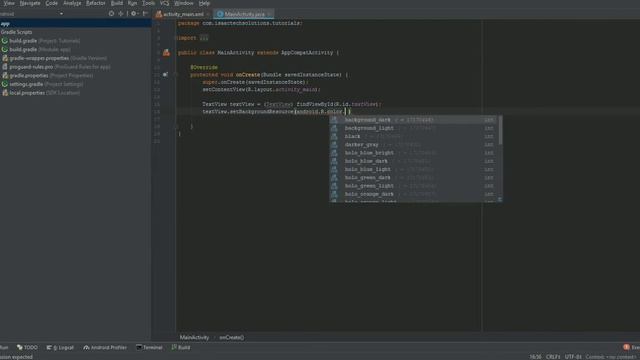Open the Window menu
Viewport: 640px width, 360px height.
(184, 3)
